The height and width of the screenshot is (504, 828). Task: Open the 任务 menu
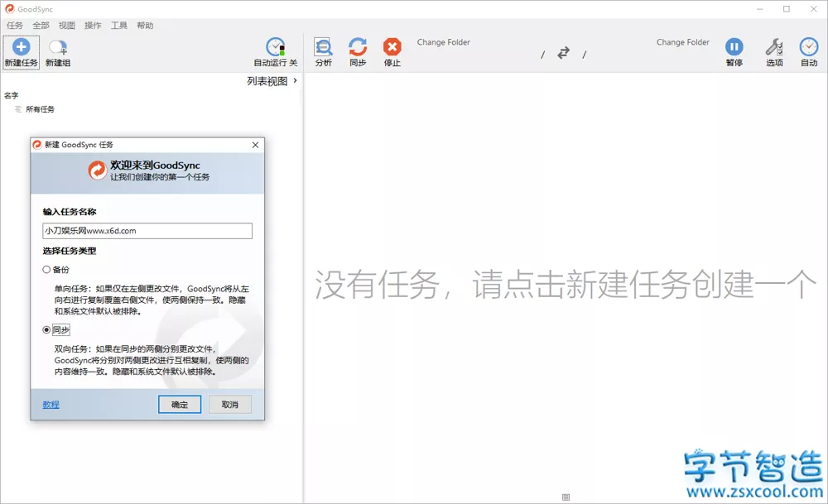click(15, 26)
